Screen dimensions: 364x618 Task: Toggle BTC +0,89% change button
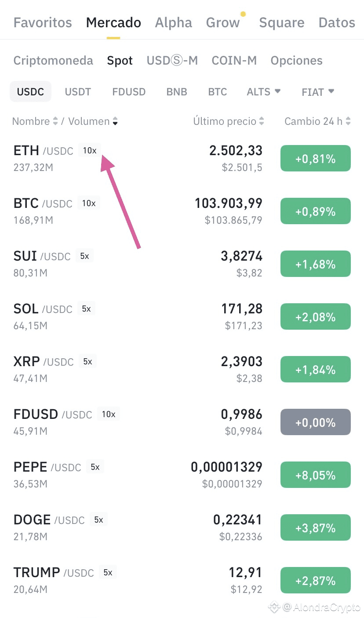(316, 211)
